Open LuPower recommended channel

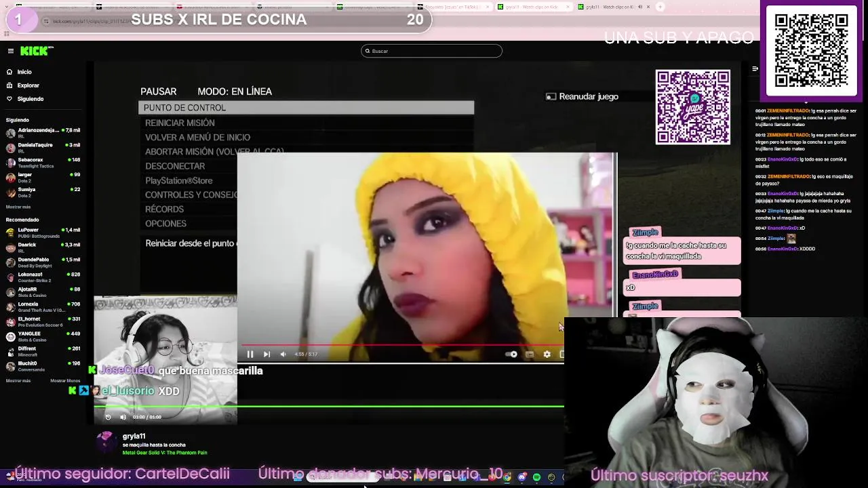pyautogui.click(x=43, y=232)
